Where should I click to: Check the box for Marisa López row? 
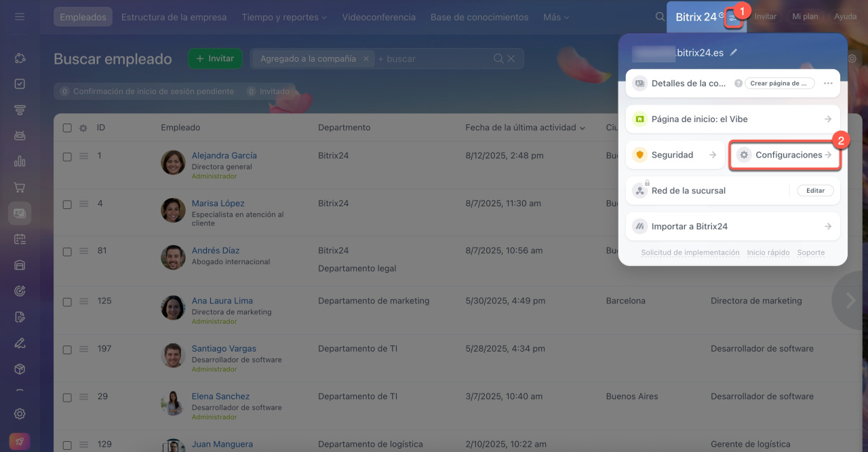[x=67, y=204]
